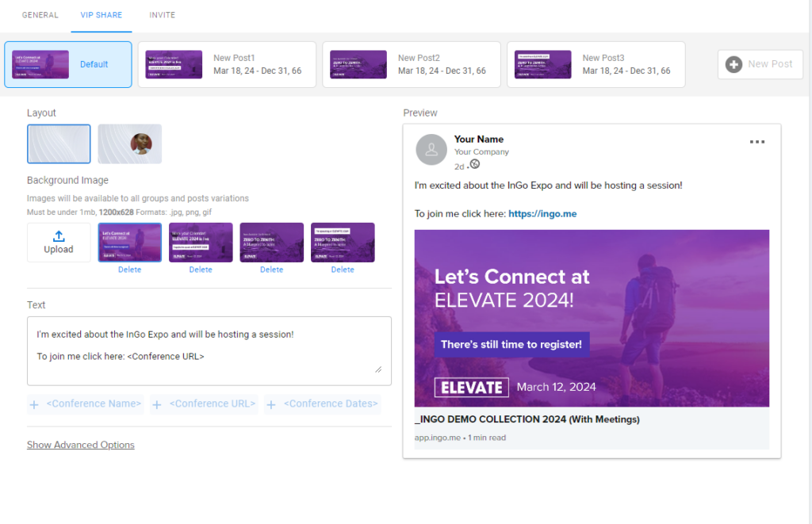Image resolution: width=812 pixels, height=524 pixels.
Task: Click plus icon beside Conference URL
Action: pos(157,404)
